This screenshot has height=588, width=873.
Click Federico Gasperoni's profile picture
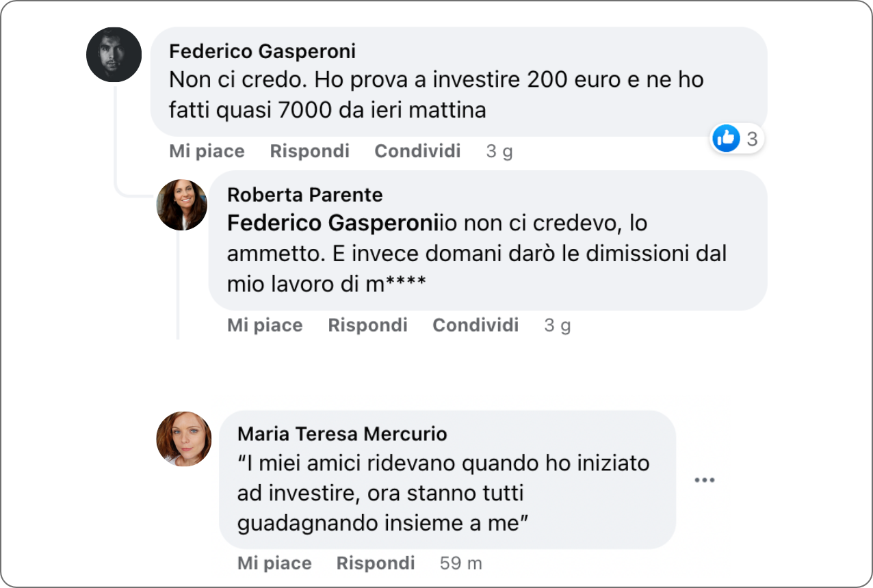click(114, 55)
